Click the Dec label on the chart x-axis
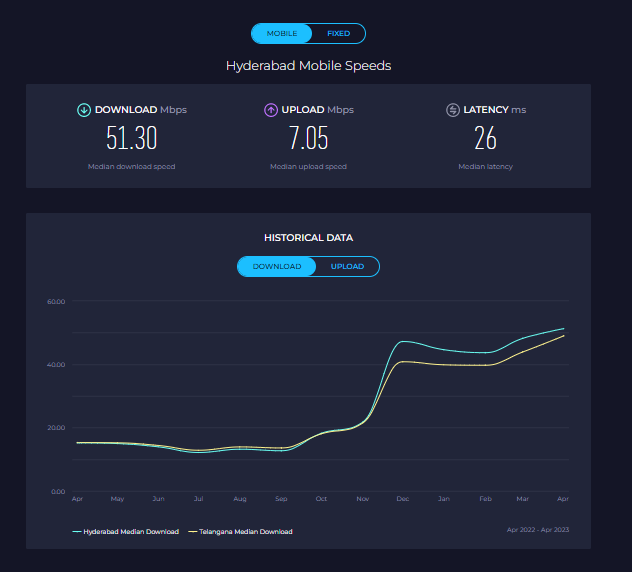The image size is (632, 572). point(402,498)
